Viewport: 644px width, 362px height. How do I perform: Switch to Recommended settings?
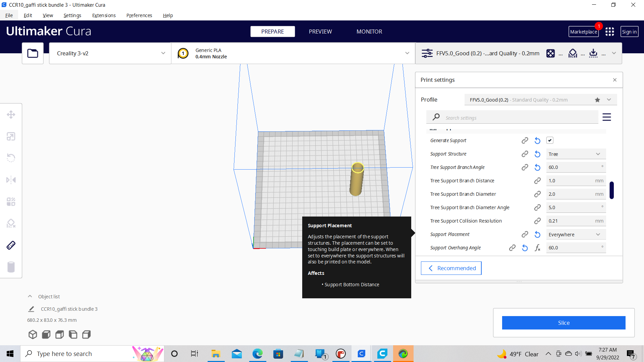click(451, 268)
